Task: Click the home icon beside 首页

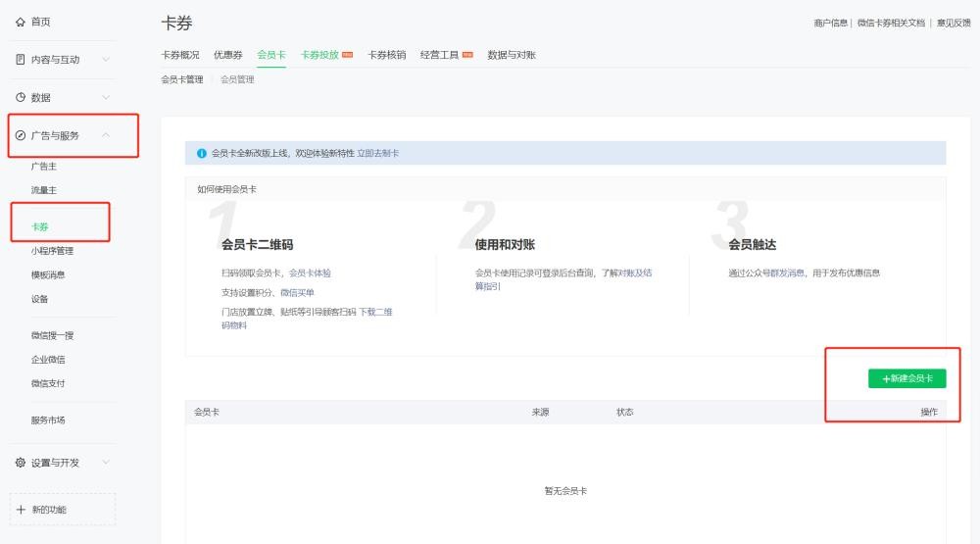Action: (21, 22)
